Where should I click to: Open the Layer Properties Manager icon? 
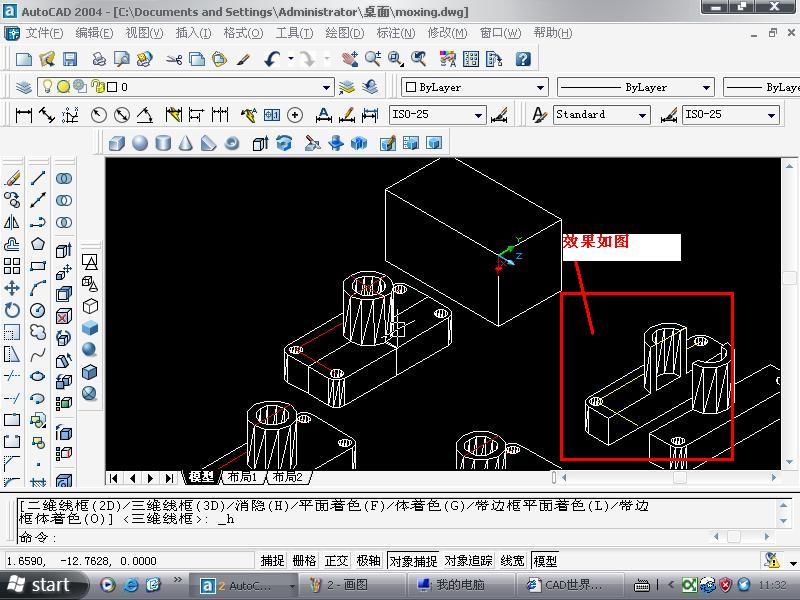24,87
